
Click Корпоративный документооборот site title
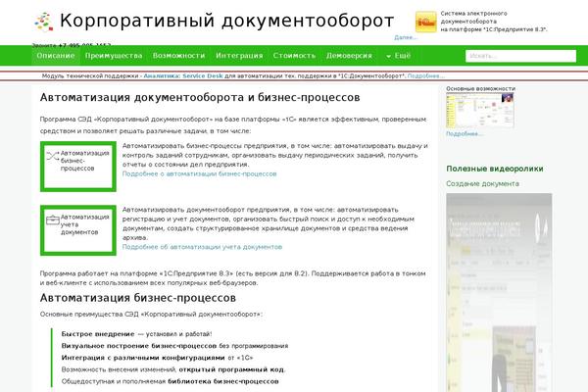coord(227,21)
